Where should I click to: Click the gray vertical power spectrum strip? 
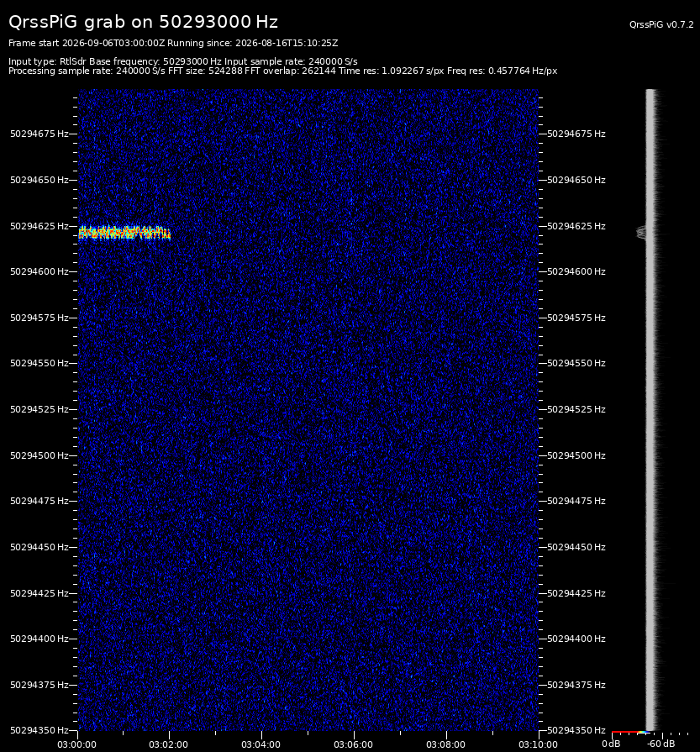click(x=650, y=409)
